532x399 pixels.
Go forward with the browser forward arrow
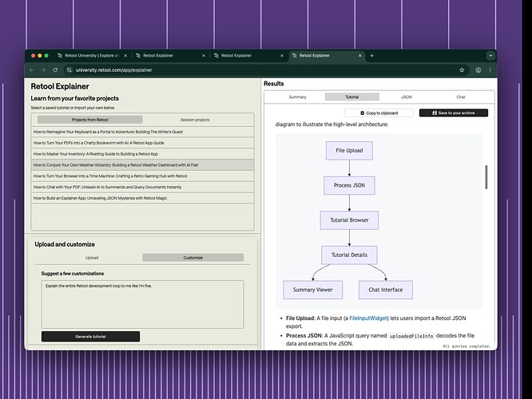[x=43, y=70]
